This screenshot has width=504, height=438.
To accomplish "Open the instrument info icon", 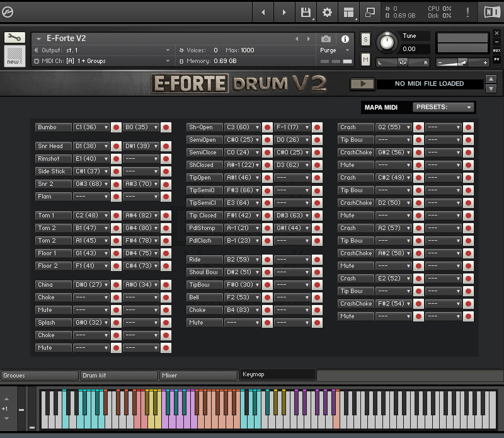I will (x=345, y=39).
